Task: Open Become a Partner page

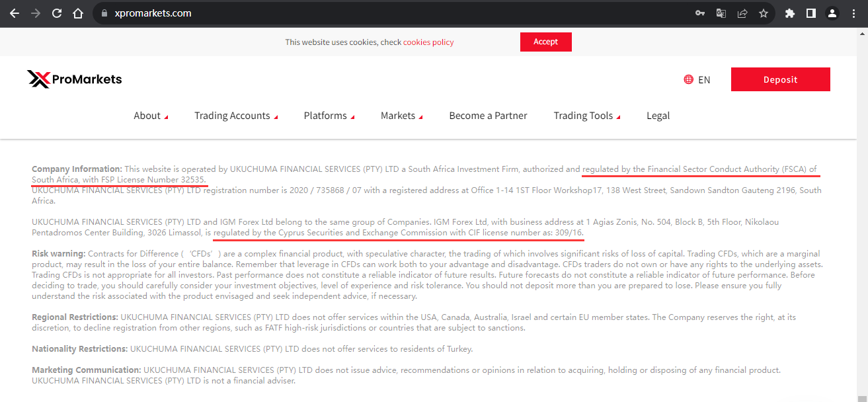Action: pyautogui.click(x=488, y=116)
